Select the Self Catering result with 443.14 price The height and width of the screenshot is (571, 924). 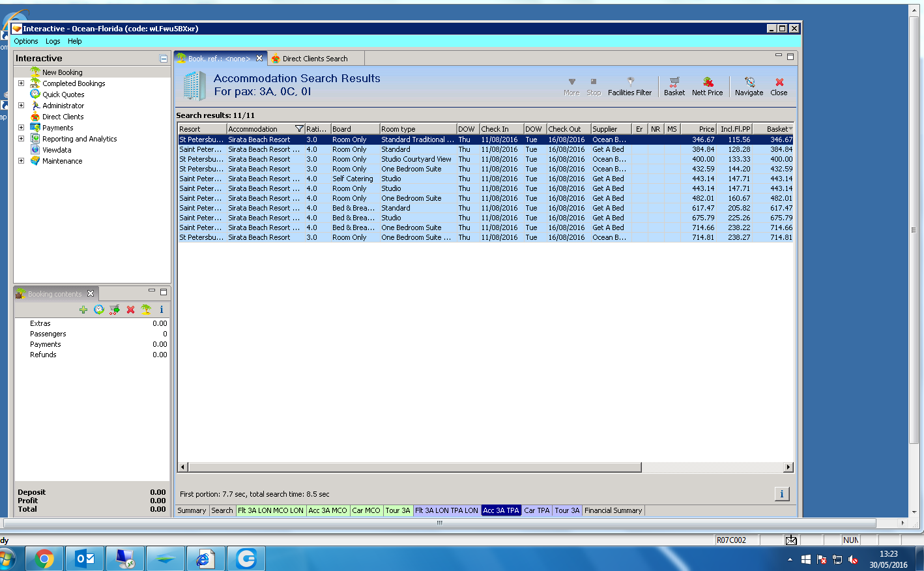point(485,179)
